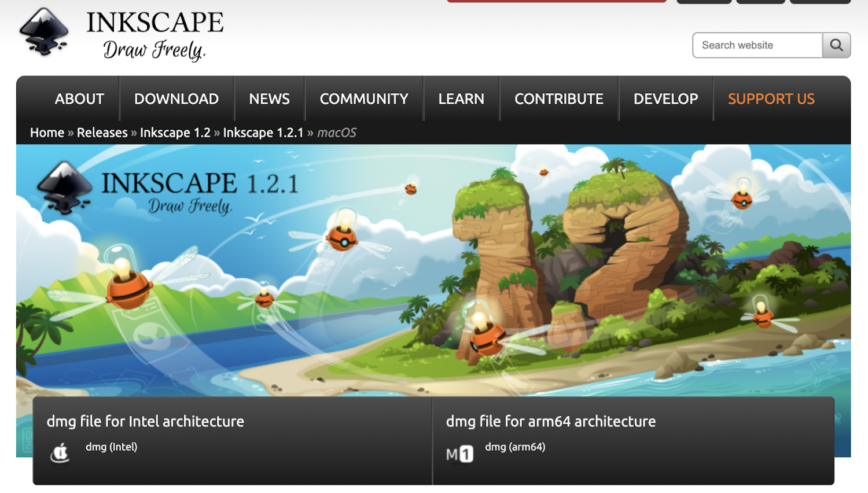Open the COMMUNITY menu

[x=363, y=98]
